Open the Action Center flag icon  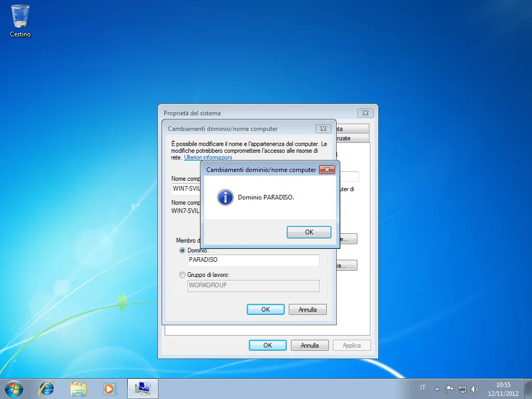(450, 389)
